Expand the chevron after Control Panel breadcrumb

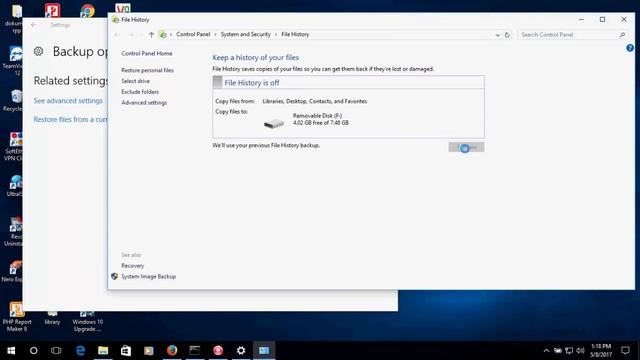(x=215, y=35)
